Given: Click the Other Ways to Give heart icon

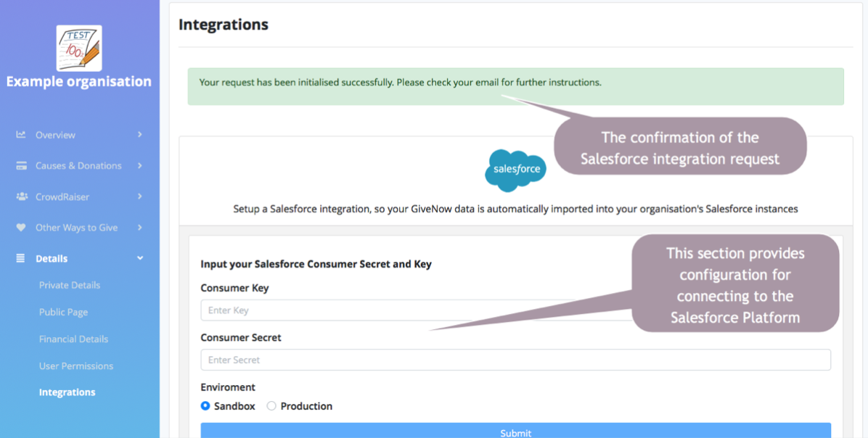Looking at the screenshot, I should coord(21,227).
